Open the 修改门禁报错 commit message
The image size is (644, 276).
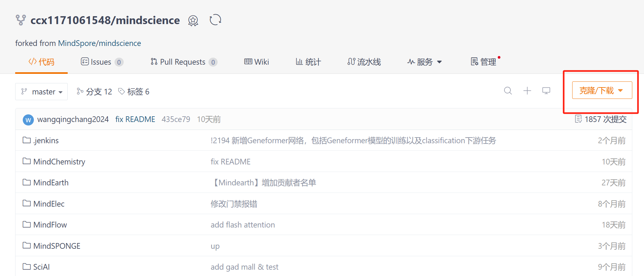[234, 204]
